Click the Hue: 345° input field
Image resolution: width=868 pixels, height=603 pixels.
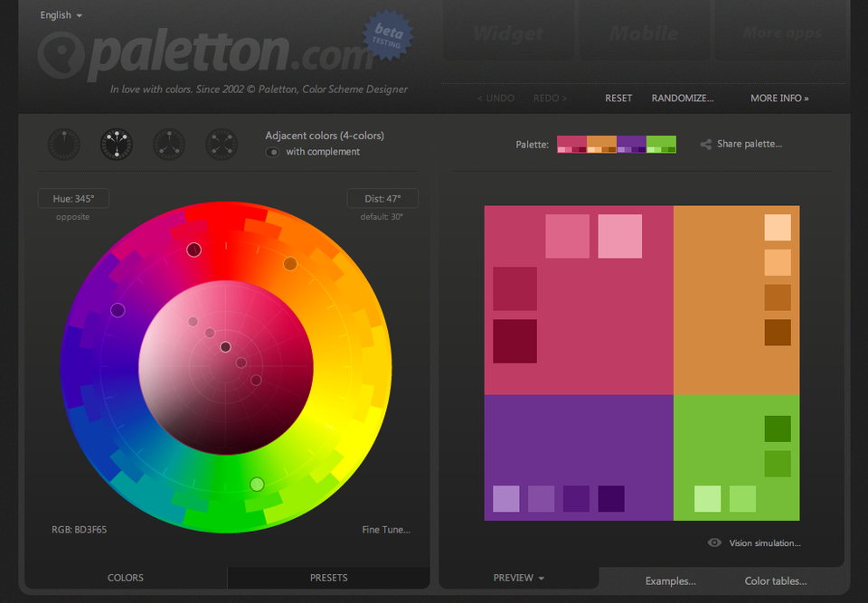[73, 198]
